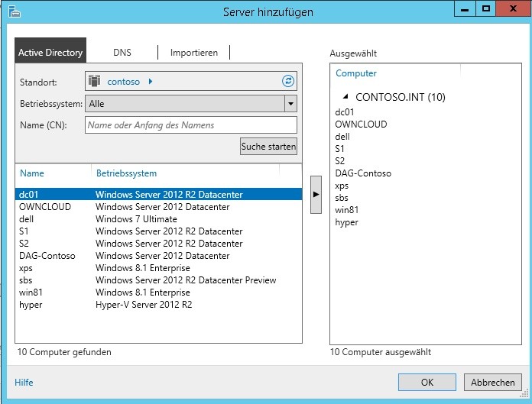Click the server icon beside contoso
Viewport: 532px width, 404px height.
[x=94, y=81]
